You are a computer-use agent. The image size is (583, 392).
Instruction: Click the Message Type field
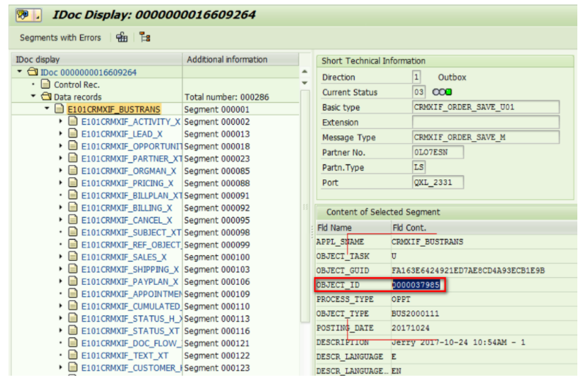(x=486, y=137)
